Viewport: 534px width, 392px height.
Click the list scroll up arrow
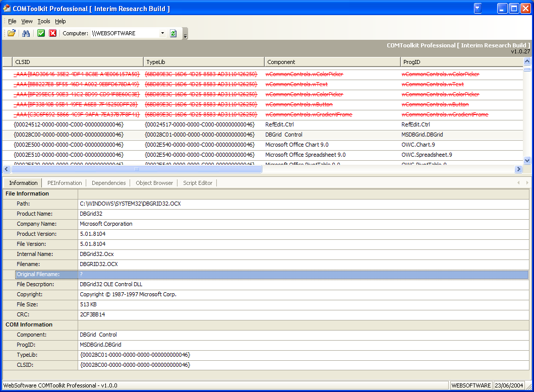tap(527, 61)
